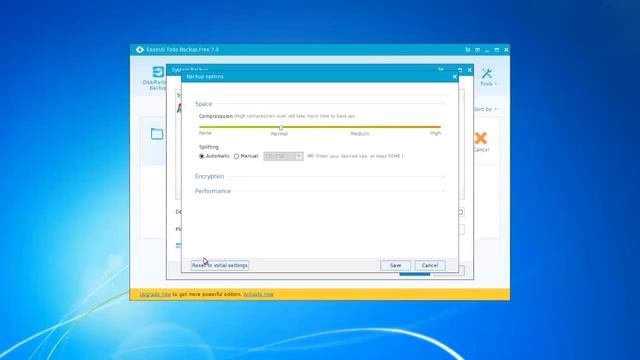Image resolution: width=640 pixels, height=360 pixels.
Task: Click the folder icon in main window
Action: pos(157,133)
